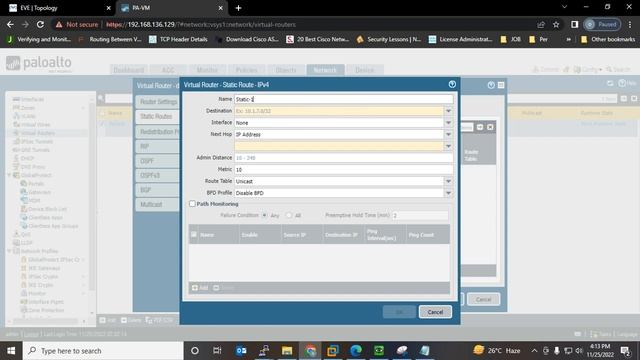Open the TCP Header Details bookmark
The width and height of the screenshot is (640, 360).
(178, 40)
